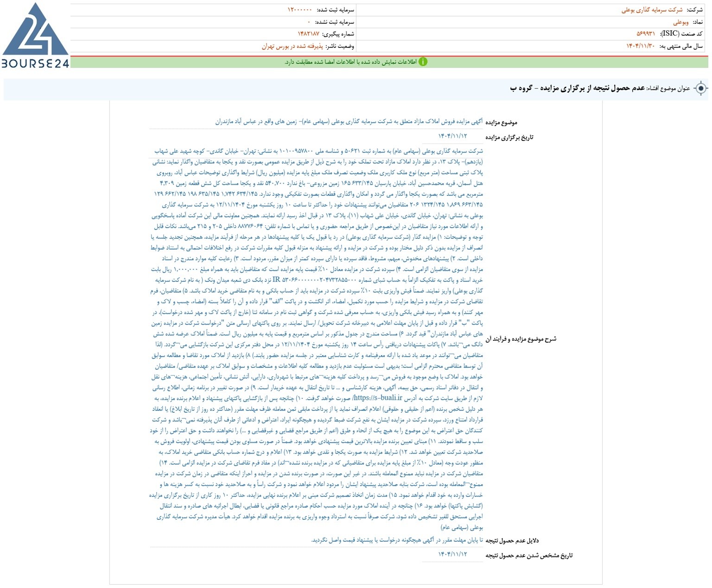
Task: Click the 'عنوان موضوع افشاء' label
Action: pyautogui.click(x=668, y=88)
